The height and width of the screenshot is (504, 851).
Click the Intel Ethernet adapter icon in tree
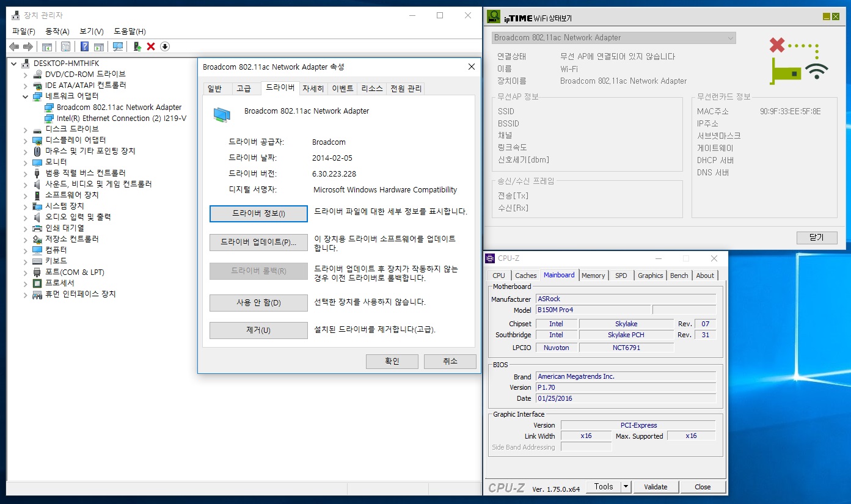49,119
